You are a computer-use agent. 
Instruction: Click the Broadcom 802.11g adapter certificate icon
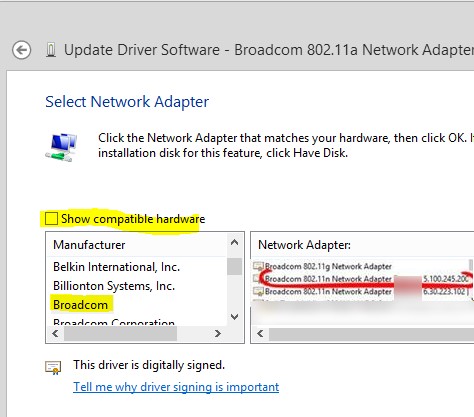[x=258, y=266]
